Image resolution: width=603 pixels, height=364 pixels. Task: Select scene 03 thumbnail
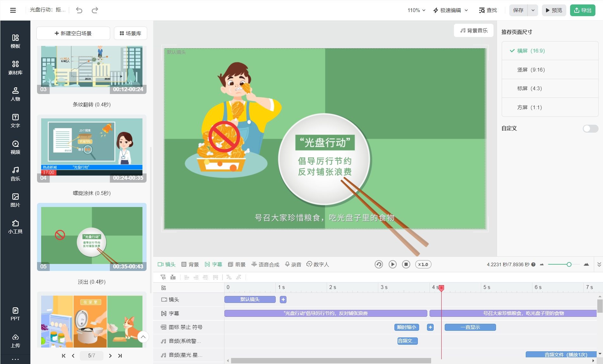coord(92,70)
